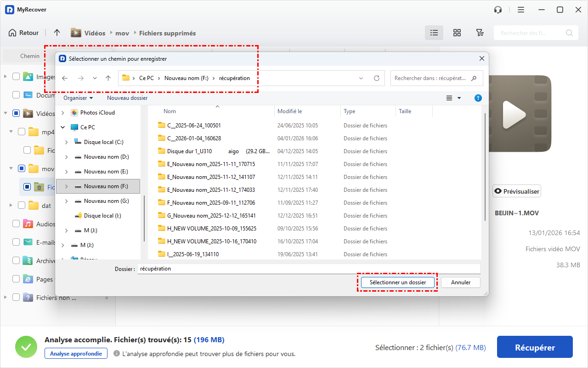Click the refresh button in address bar
This screenshot has height=368, width=588.
(377, 78)
